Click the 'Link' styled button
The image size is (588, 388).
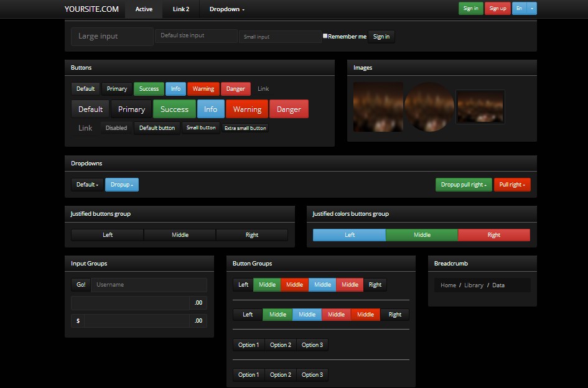263,88
